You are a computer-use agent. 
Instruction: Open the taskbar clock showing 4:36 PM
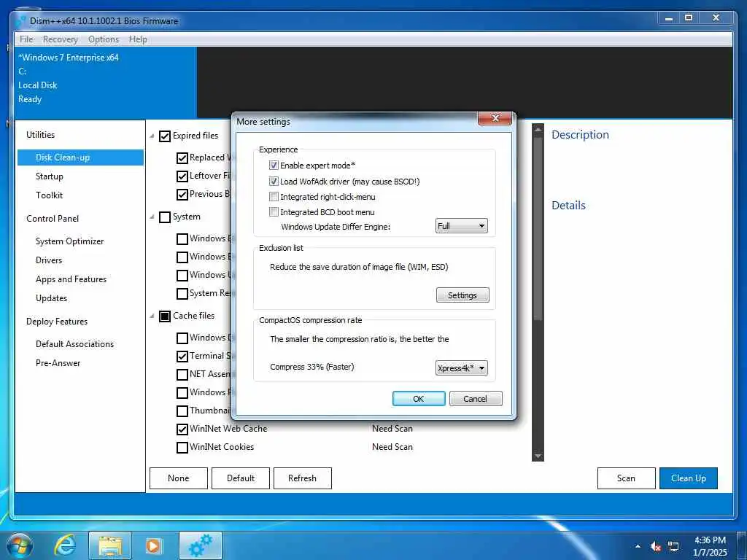point(710,546)
